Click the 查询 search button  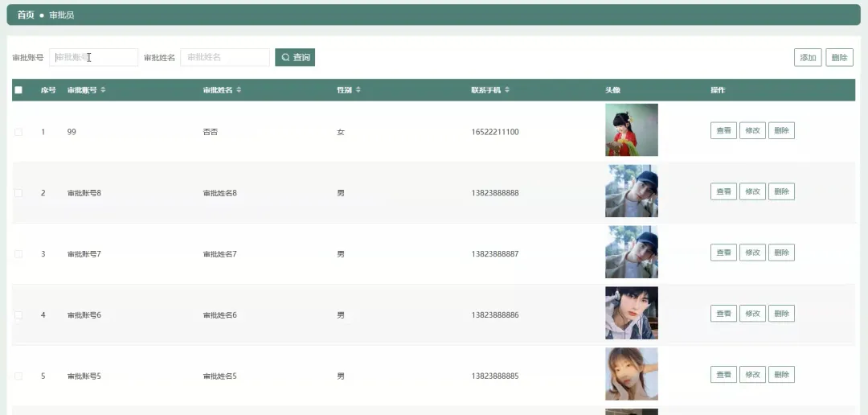pos(295,57)
